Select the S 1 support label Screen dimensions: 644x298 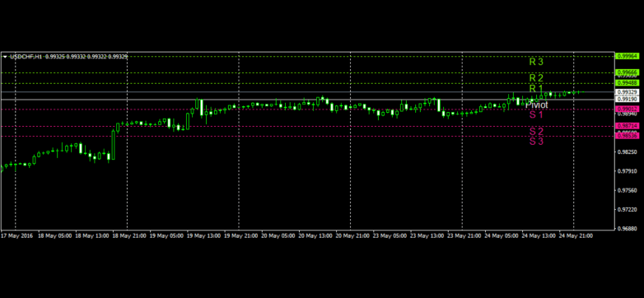pos(536,114)
